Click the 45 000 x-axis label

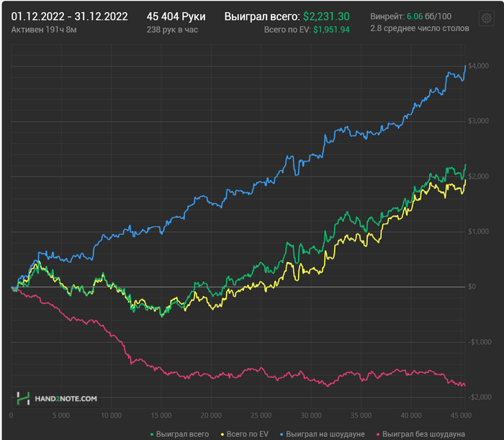click(461, 416)
